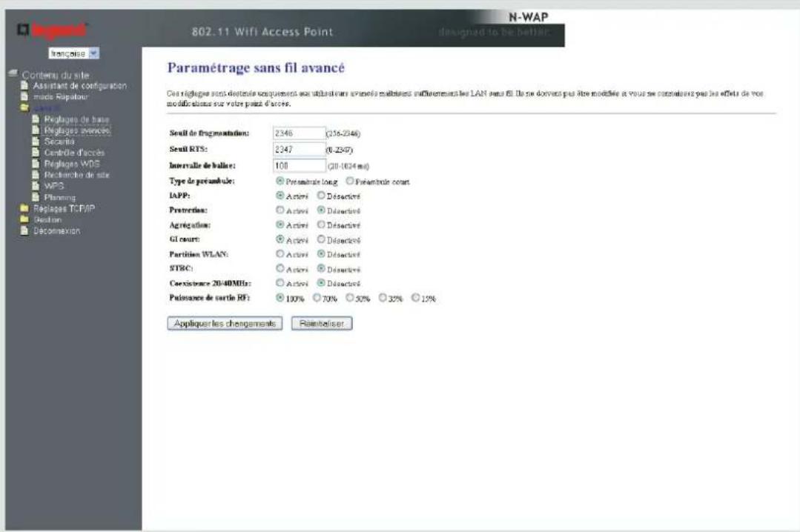Focus the Seuil RTS input field
The image size is (800, 532).
(x=299, y=149)
